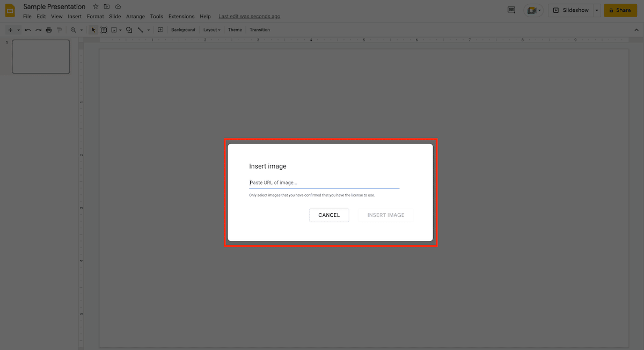Star the Sample Presentation
The image size is (644, 350).
coord(96,6)
